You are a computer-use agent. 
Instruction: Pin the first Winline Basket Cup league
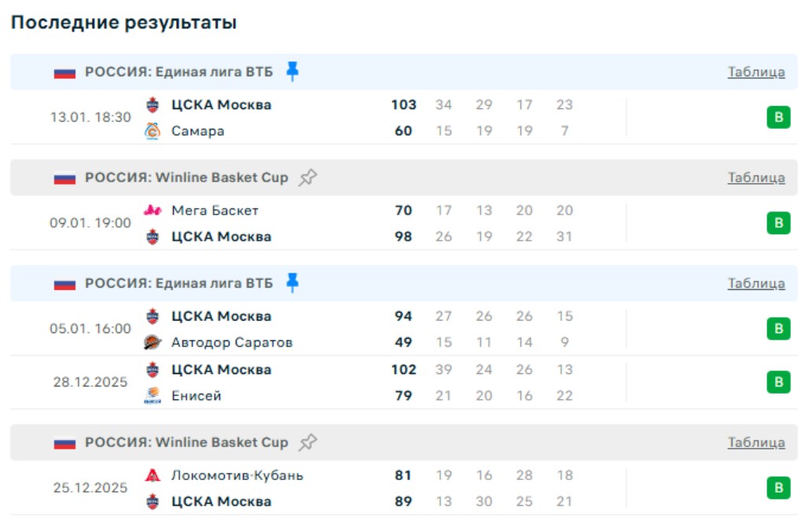(307, 178)
